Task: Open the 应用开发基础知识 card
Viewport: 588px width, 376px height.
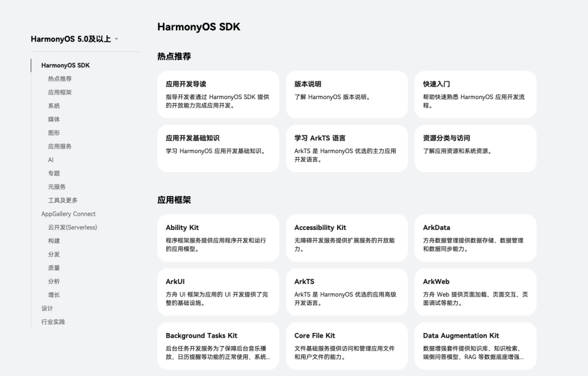Action: click(218, 149)
